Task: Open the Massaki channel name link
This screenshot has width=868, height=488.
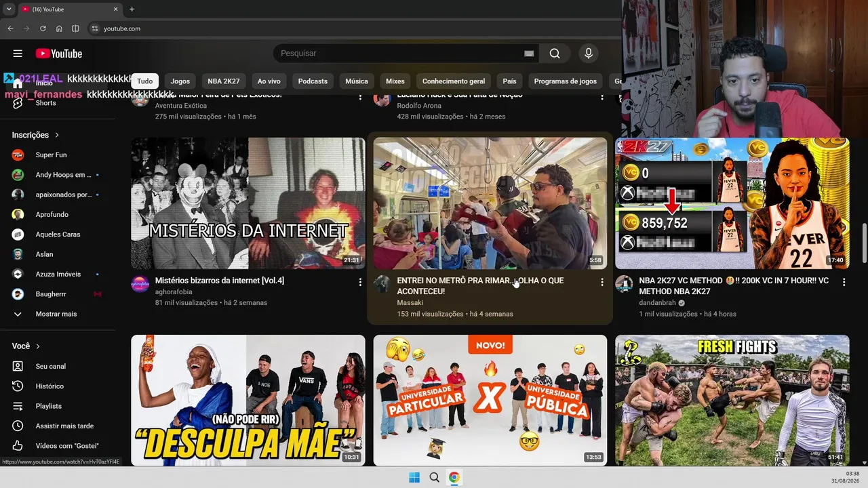Action: click(x=410, y=303)
